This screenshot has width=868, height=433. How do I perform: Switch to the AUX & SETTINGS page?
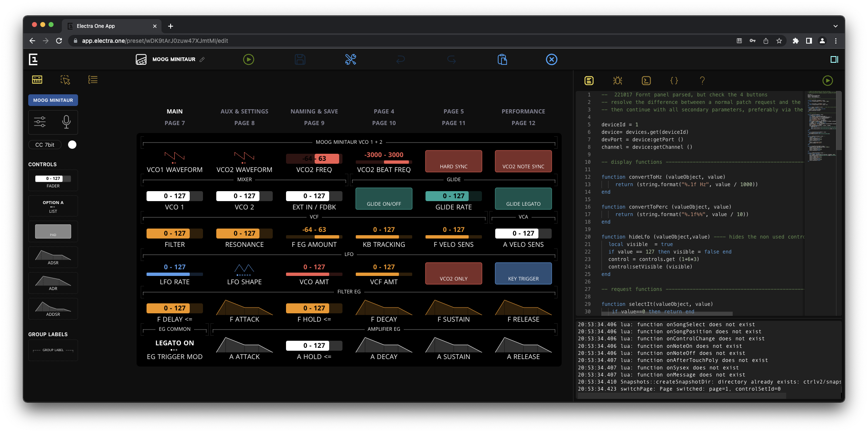[x=245, y=111]
